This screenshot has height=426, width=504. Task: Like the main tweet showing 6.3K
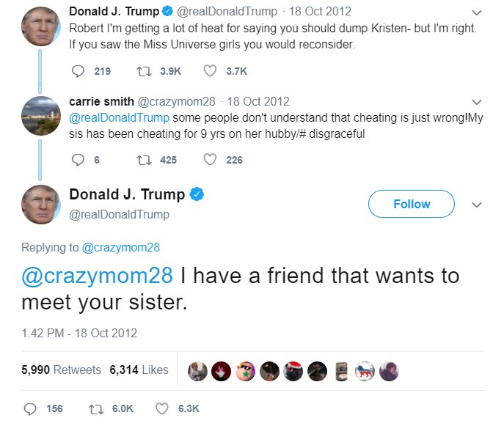tap(162, 408)
